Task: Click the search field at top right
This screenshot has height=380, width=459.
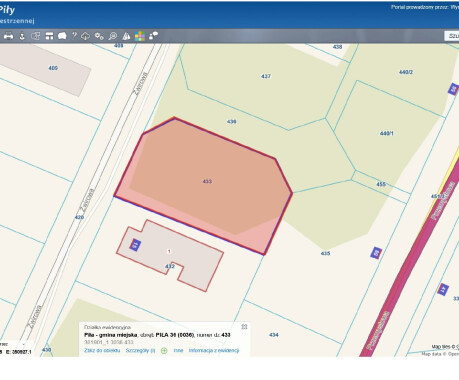Action: 452,36
